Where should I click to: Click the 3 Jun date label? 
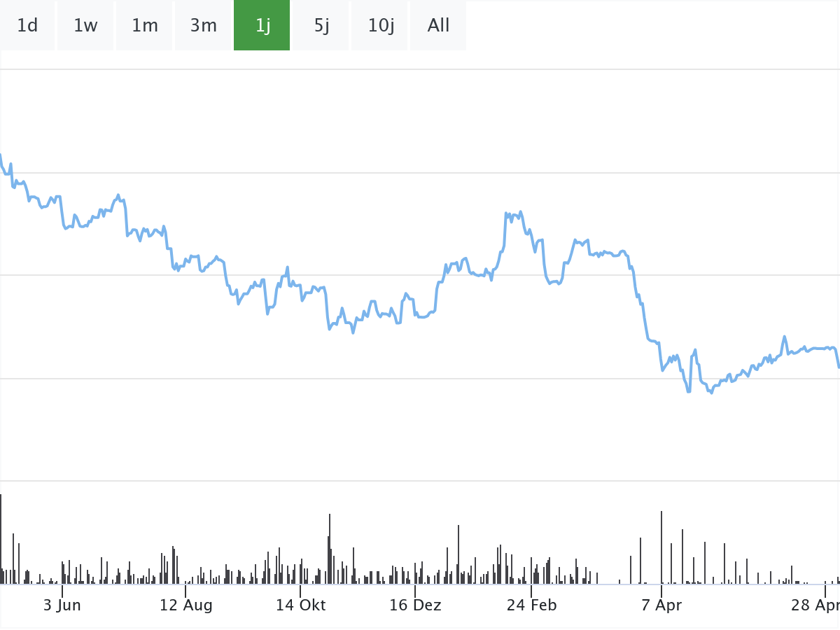point(62,605)
